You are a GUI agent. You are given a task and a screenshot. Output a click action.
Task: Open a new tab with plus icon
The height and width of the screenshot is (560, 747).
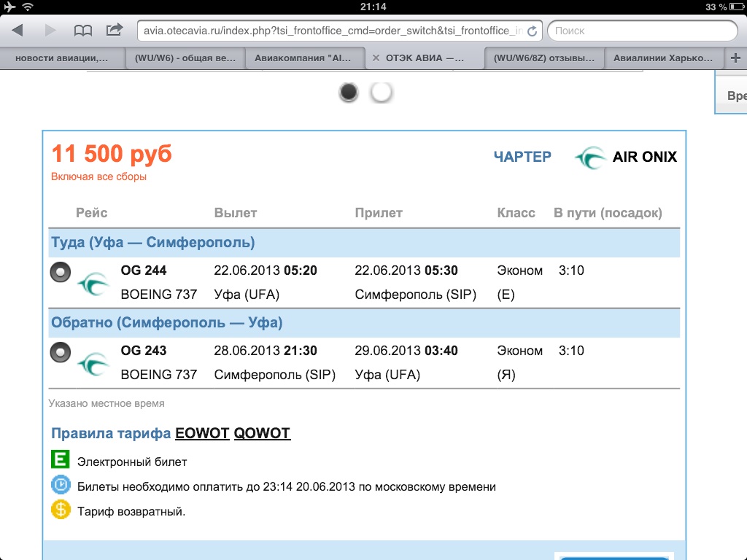point(735,58)
